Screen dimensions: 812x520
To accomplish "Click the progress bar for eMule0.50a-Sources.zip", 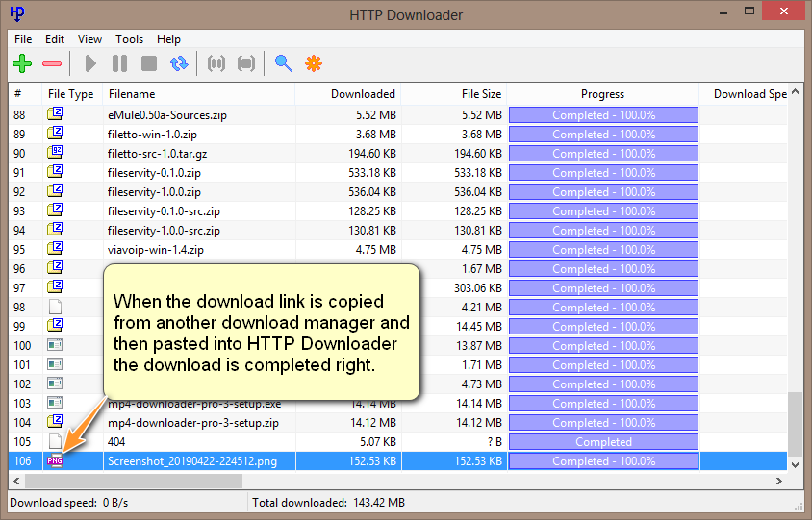I will [603, 115].
